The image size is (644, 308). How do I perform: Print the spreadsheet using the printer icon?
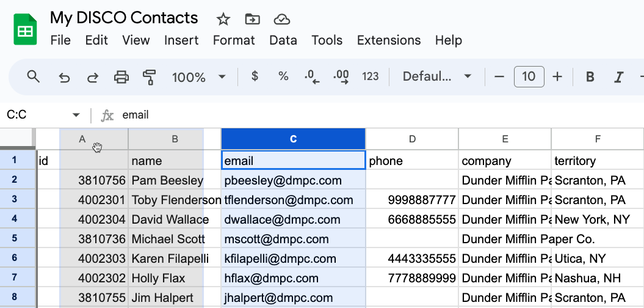click(121, 77)
